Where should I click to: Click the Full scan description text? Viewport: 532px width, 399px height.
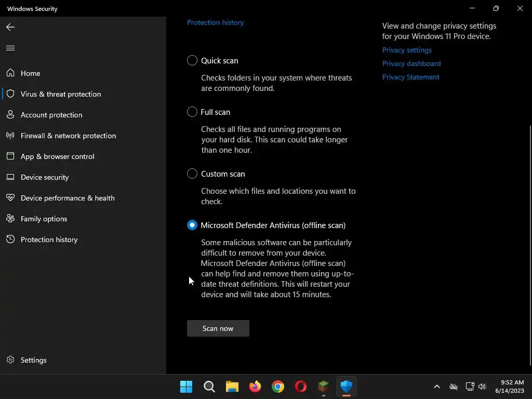click(x=274, y=139)
